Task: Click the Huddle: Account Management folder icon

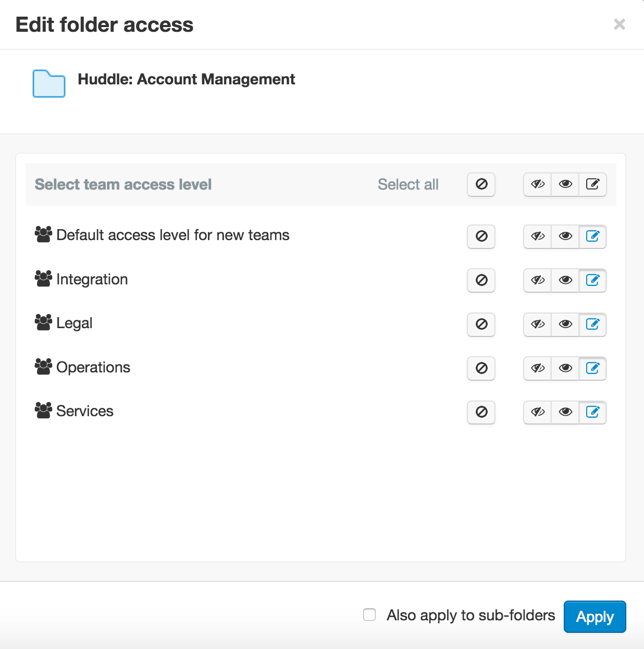Action: (49, 83)
